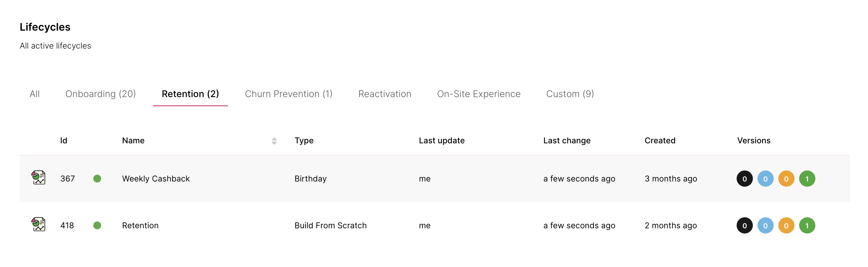Open the On-Site Experience tab
Viewport: 868px width, 267px height.
(x=479, y=94)
